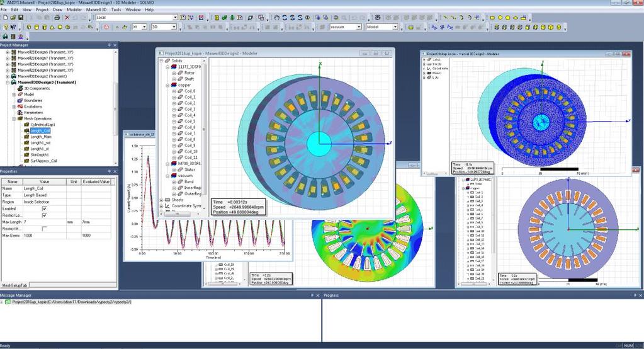Select Rotor in model tree
The width and height of the screenshot is (644, 349).
pyautogui.click(x=189, y=72)
